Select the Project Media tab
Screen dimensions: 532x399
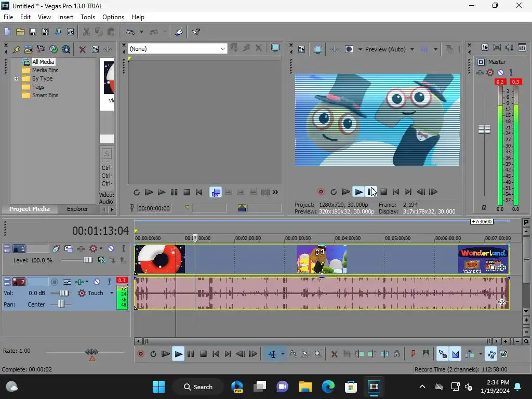pos(29,209)
